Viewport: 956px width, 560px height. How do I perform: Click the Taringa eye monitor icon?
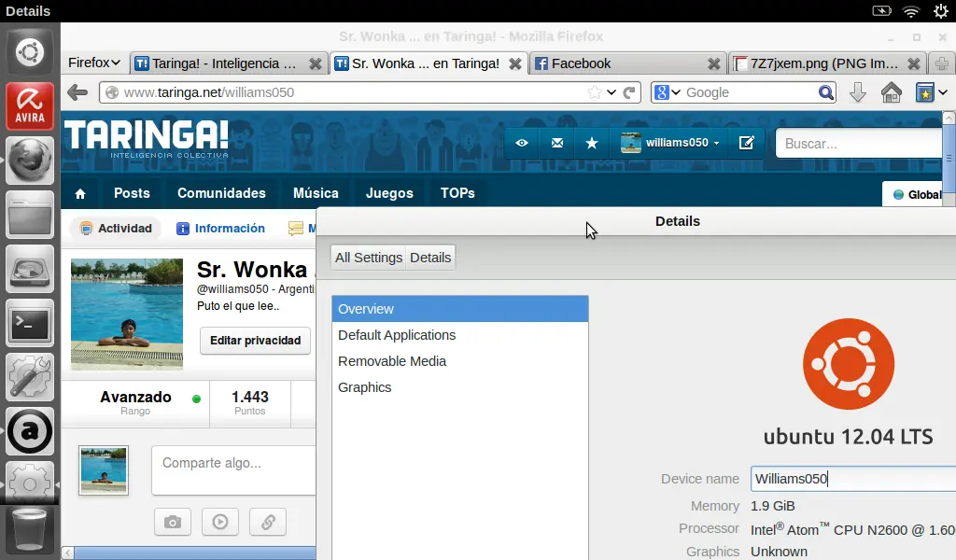(x=521, y=143)
